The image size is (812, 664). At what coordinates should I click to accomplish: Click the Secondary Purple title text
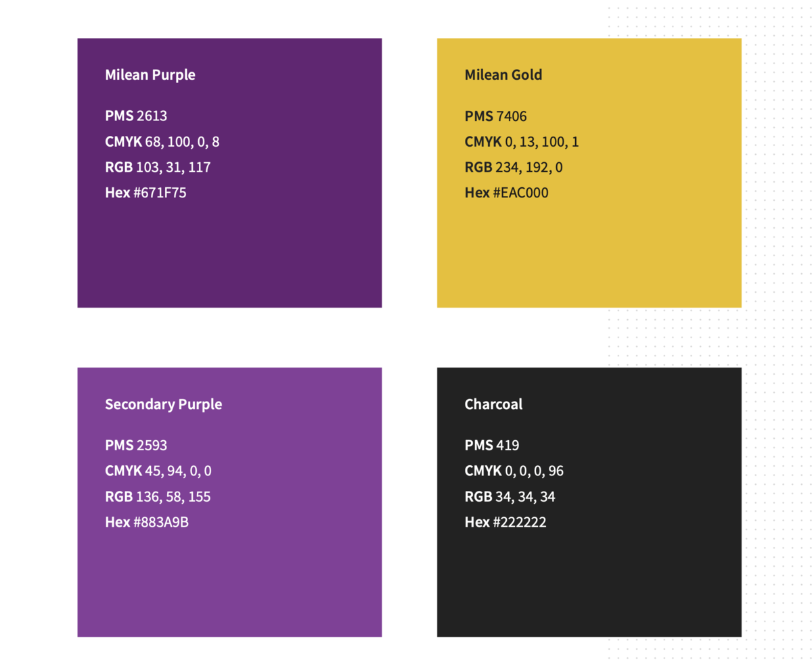coord(163,404)
